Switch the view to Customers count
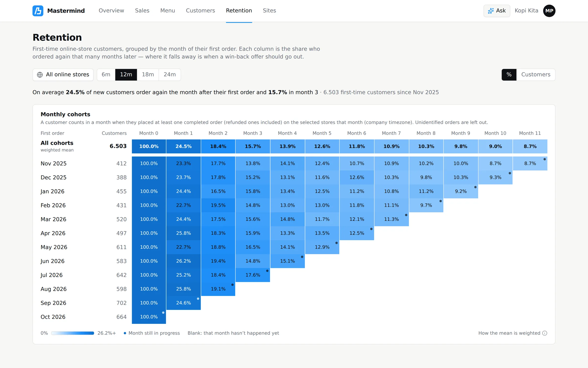The width and height of the screenshot is (588, 368). [536, 75]
